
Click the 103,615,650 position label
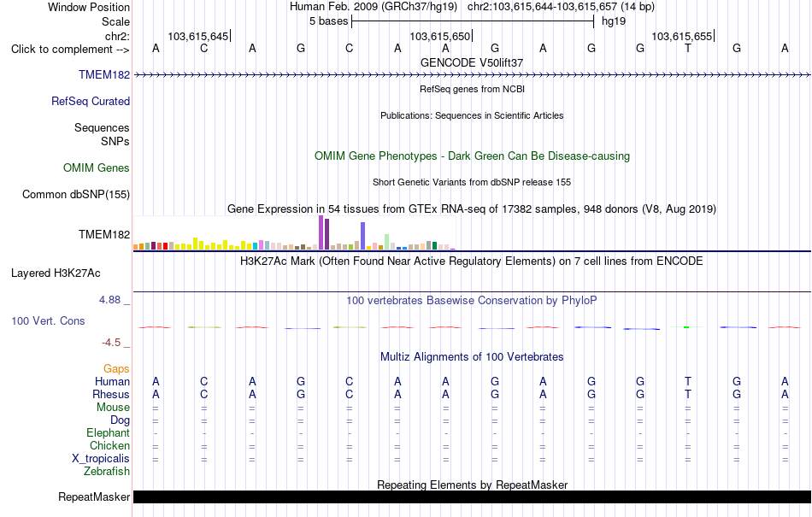click(439, 36)
